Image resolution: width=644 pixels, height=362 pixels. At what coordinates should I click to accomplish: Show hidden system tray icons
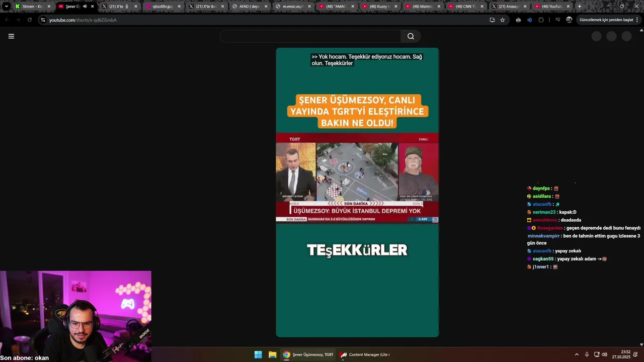pos(577,354)
